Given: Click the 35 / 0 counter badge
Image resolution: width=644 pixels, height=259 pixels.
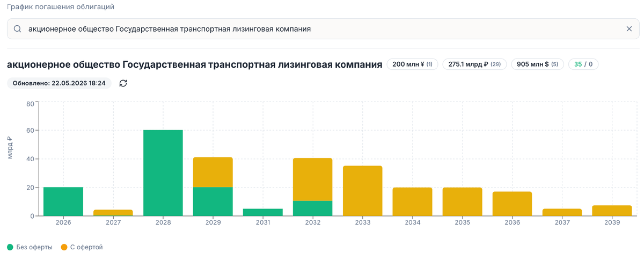Looking at the screenshot, I should (x=583, y=64).
